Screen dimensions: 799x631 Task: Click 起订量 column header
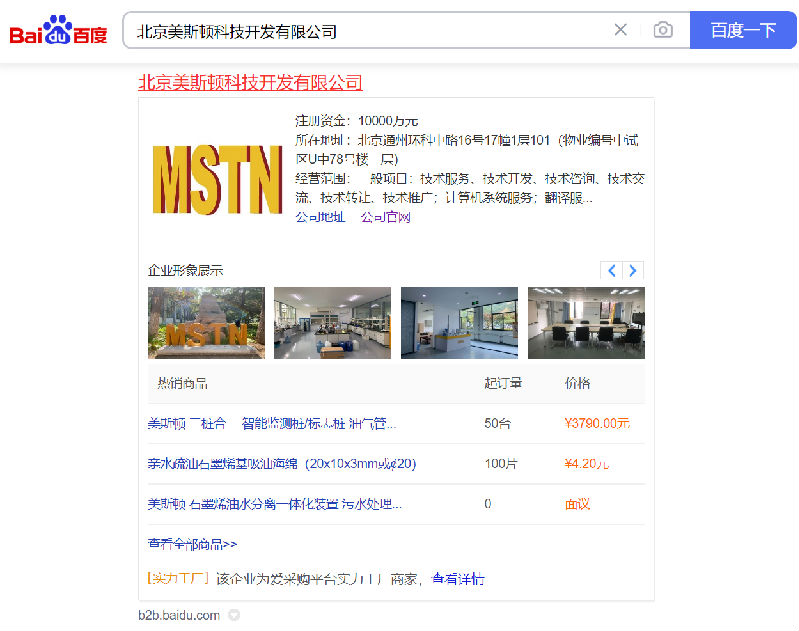pyautogui.click(x=503, y=383)
